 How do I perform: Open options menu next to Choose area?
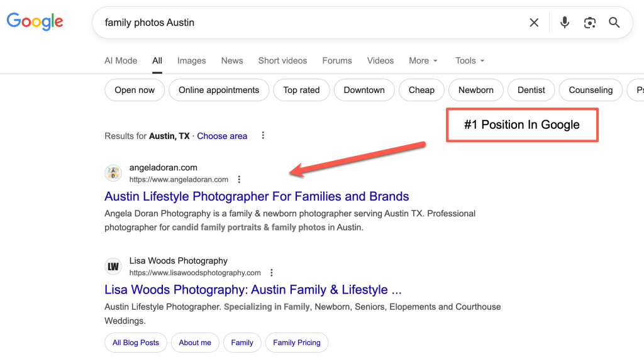click(263, 135)
